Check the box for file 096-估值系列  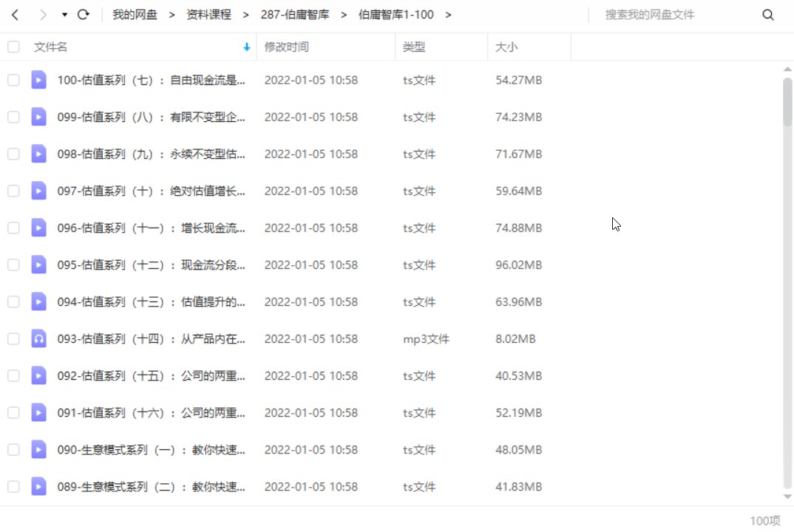coord(13,228)
